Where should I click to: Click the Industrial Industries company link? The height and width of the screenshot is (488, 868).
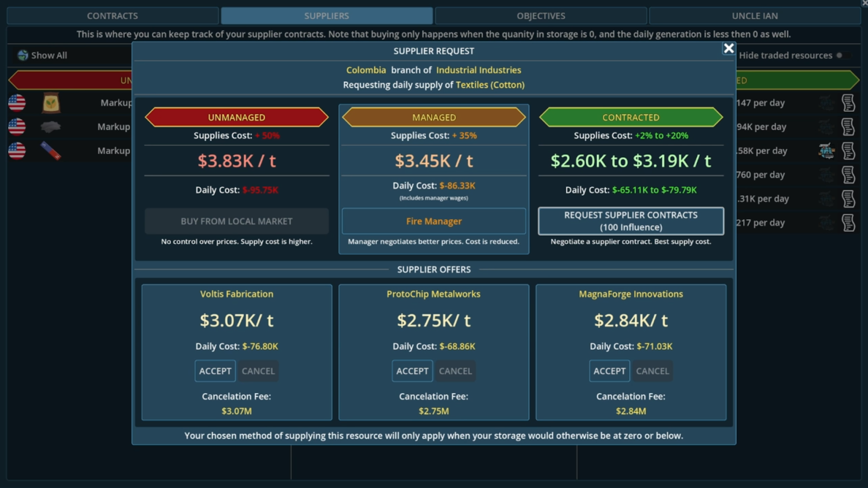tap(478, 70)
